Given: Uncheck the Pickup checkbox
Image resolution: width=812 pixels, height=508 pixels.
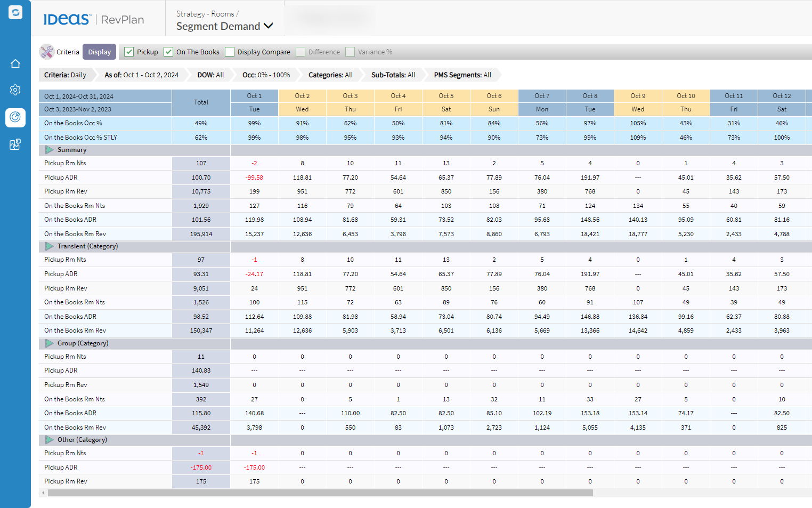Looking at the screenshot, I should point(129,52).
